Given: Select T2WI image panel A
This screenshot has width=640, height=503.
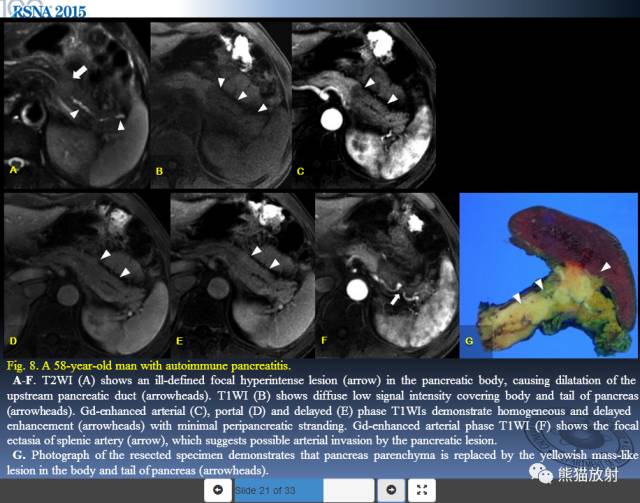Looking at the screenshot, I should pos(77,105).
